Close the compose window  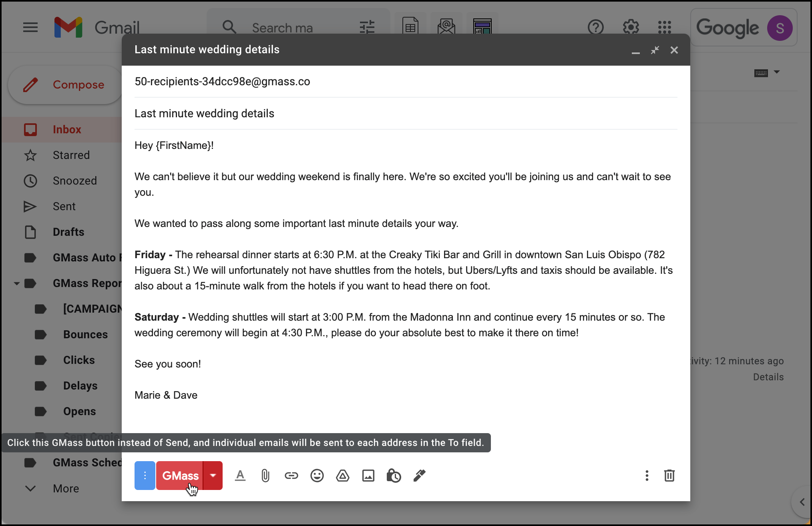click(674, 50)
